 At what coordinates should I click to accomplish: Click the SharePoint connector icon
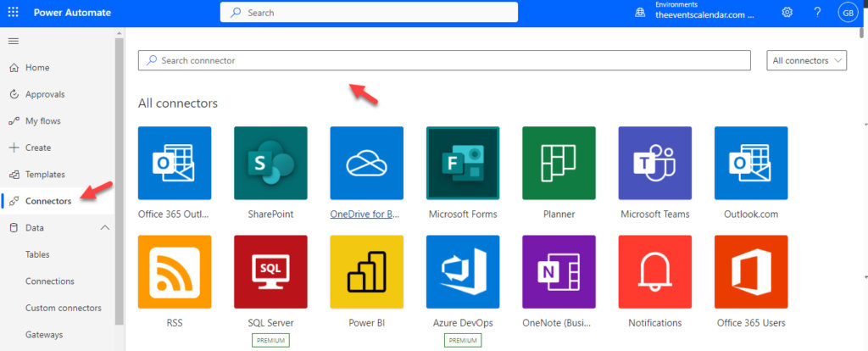click(x=270, y=163)
